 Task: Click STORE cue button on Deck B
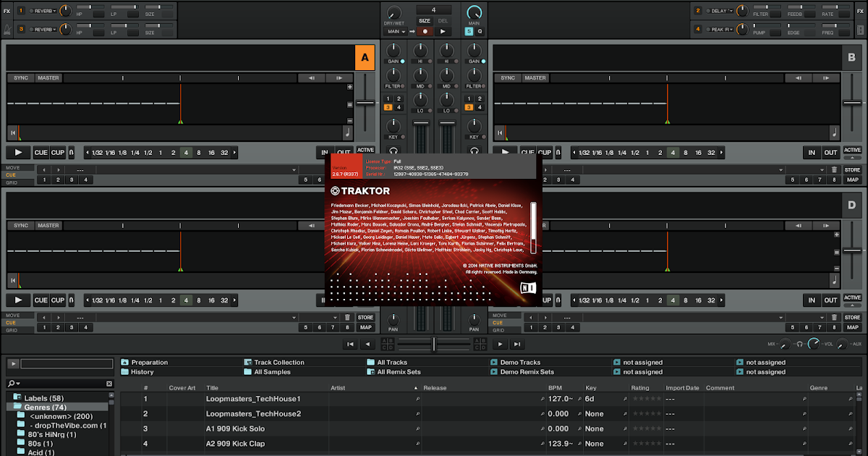pyautogui.click(x=852, y=170)
